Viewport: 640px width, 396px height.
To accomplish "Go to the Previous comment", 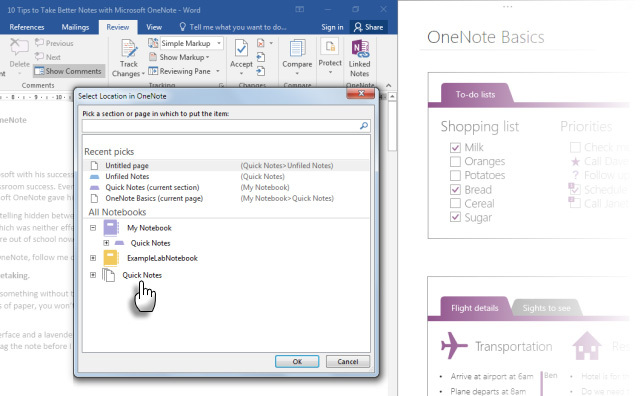I will [x=54, y=43].
